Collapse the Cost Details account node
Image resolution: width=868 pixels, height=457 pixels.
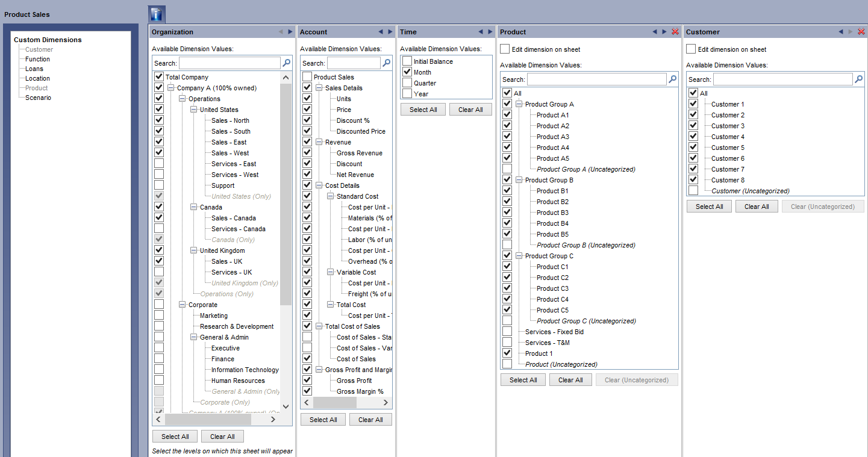(319, 185)
